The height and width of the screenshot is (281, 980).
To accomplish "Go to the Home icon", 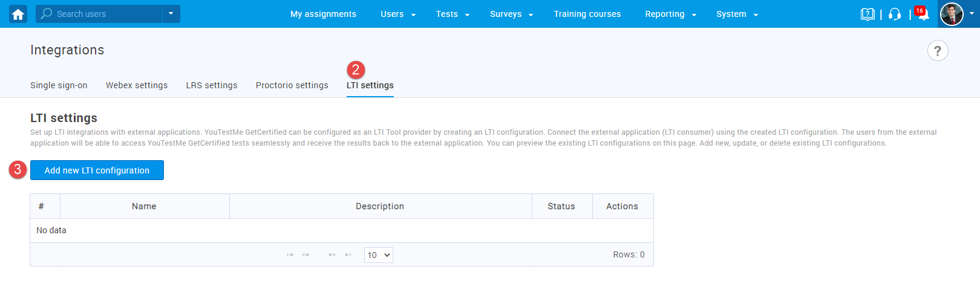I will pyautogui.click(x=18, y=14).
